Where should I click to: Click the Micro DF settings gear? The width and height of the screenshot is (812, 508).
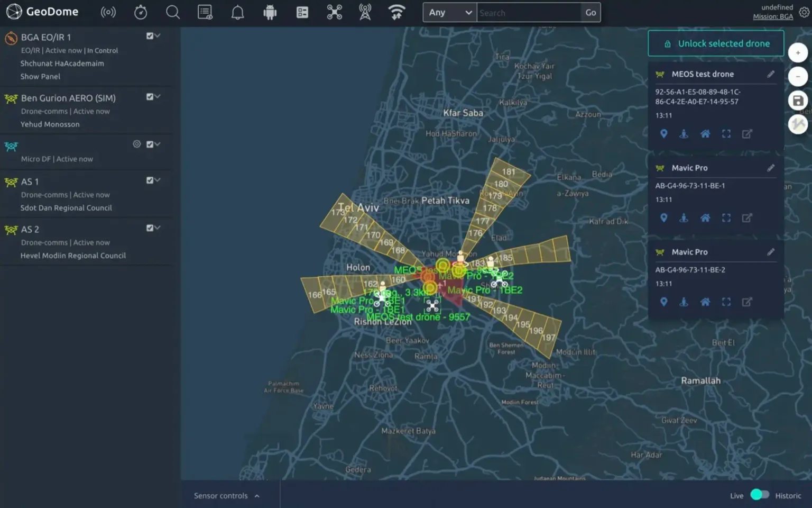click(137, 144)
